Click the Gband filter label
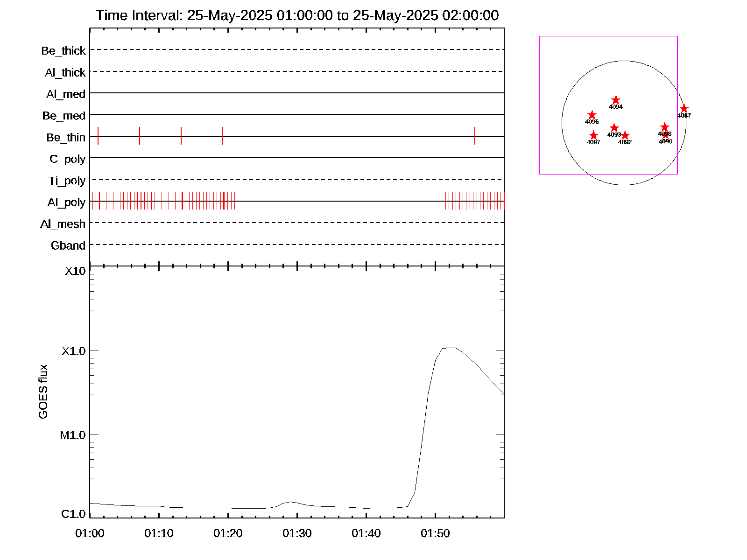Screen dimensions: 747x560 tap(68, 245)
